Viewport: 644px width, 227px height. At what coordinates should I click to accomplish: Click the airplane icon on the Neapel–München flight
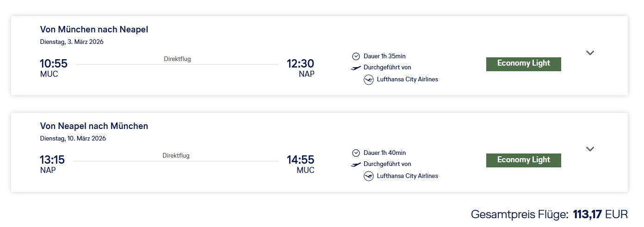356,165
